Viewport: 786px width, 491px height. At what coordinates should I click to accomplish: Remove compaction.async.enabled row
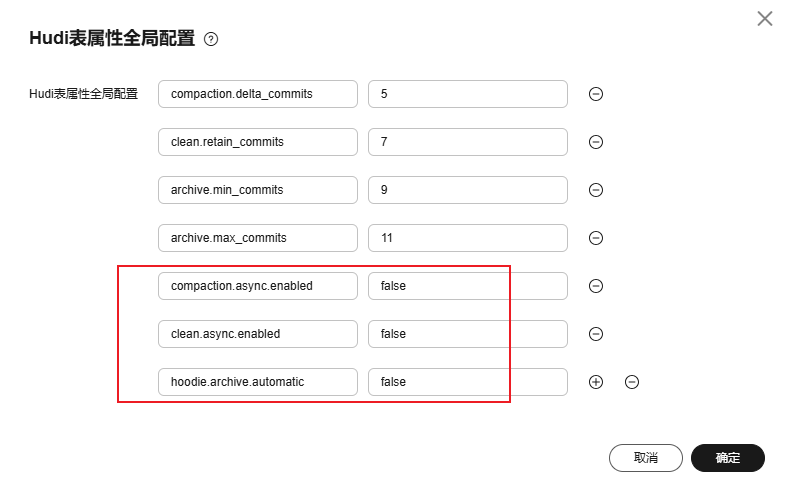click(596, 286)
